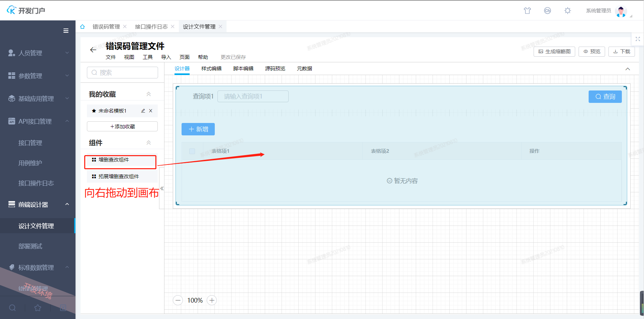644x319 pixels.
Task: Click the +添加收藏 button
Action: point(122,126)
